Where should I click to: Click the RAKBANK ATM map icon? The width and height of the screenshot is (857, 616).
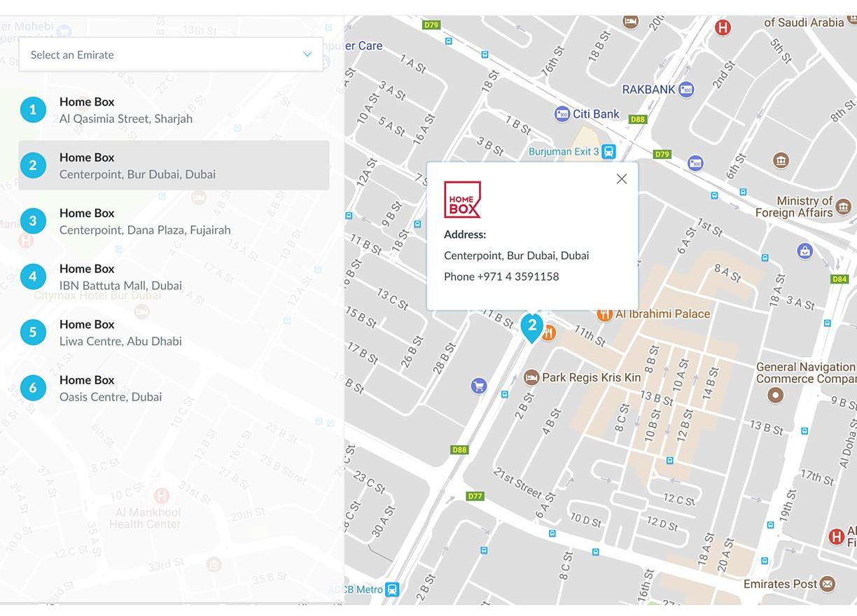coord(686,90)
